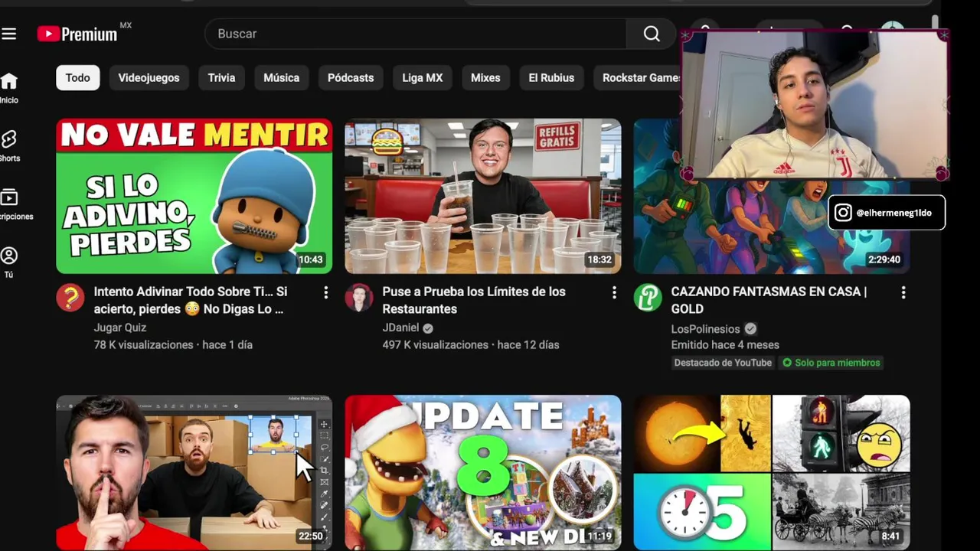This screenshot has height=551, width=980.
Task: Select the Videojuegos filter chip
Action: pos(149,78)
